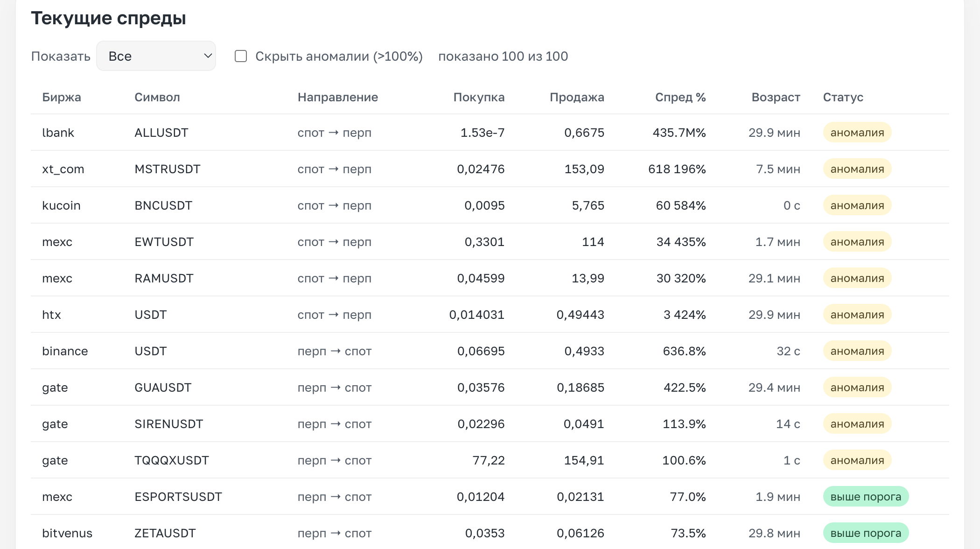
Task: Select the BNCUSDT symbol cell
Action: (163, 205)
